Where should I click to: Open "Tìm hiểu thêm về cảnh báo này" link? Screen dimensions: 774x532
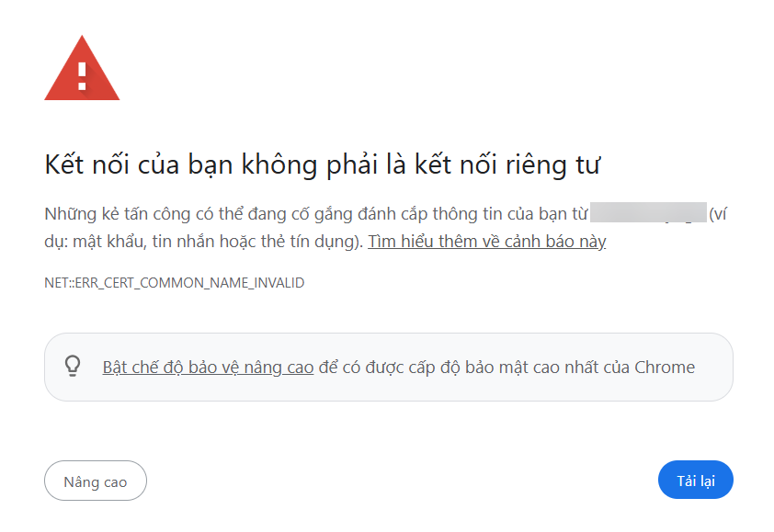click(484, 241)
